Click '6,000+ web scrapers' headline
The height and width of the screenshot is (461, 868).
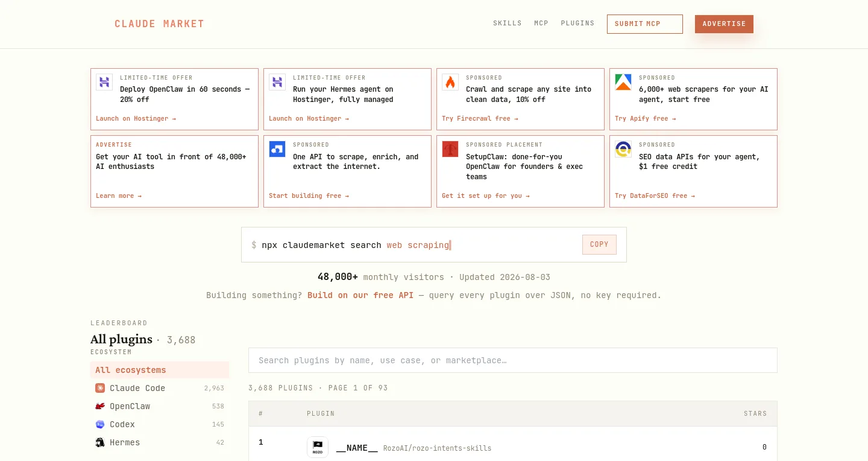click(x=703, y=94)
